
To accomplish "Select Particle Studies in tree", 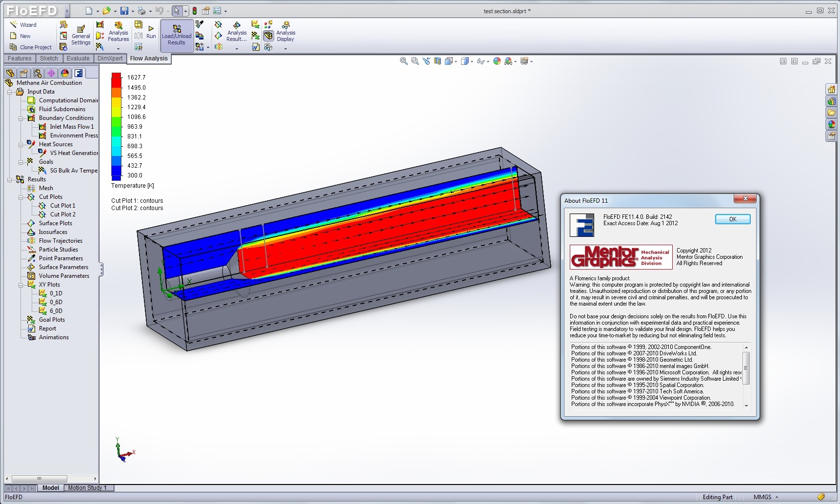I will tap(53, 250).
